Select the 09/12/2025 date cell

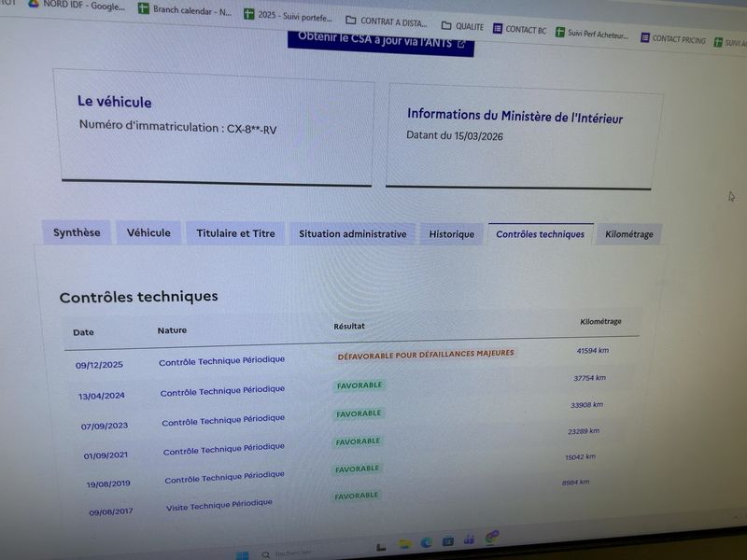pos(99,365)
